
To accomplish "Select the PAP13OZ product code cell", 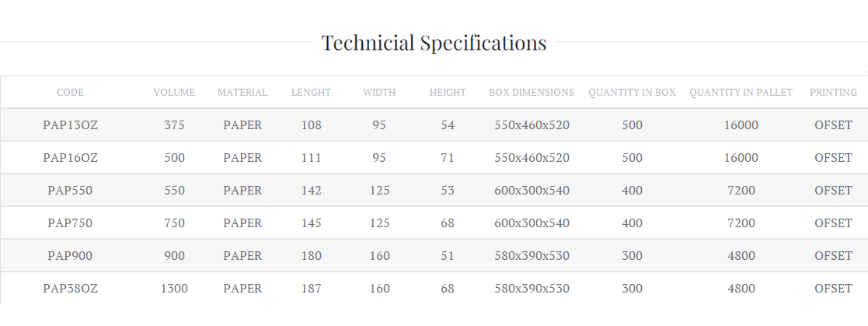I will point(70,125).
